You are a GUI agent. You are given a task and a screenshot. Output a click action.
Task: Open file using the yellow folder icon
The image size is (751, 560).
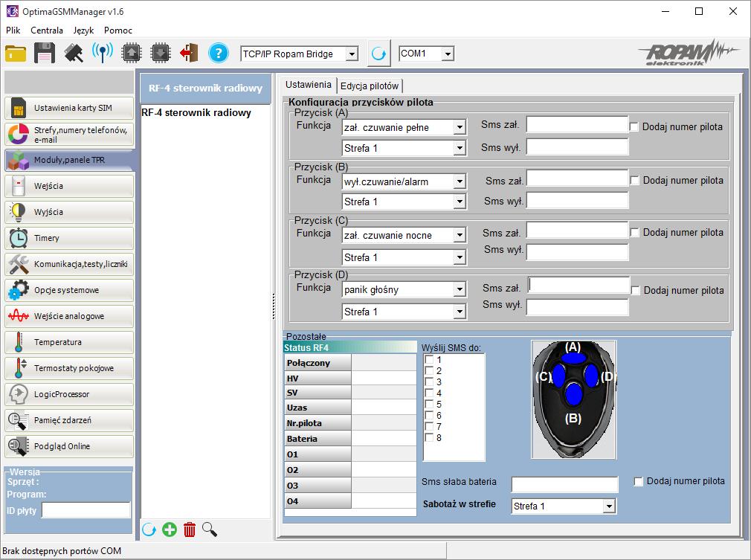click(16, 53)
